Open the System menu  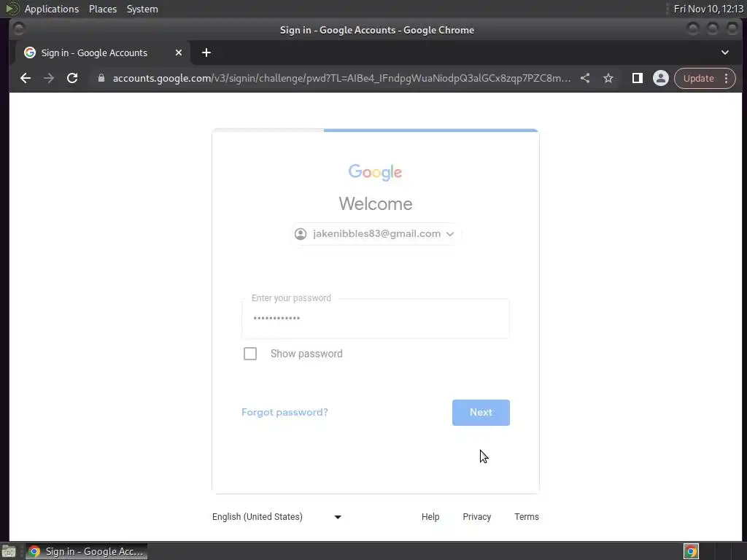(x=142, y=9)
